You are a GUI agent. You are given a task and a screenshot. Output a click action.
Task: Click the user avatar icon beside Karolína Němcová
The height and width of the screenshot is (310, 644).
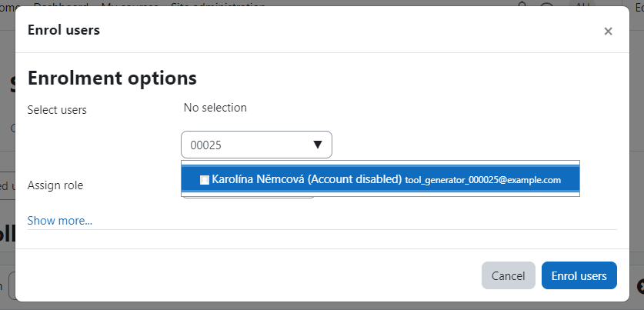[x=205, y=180]
